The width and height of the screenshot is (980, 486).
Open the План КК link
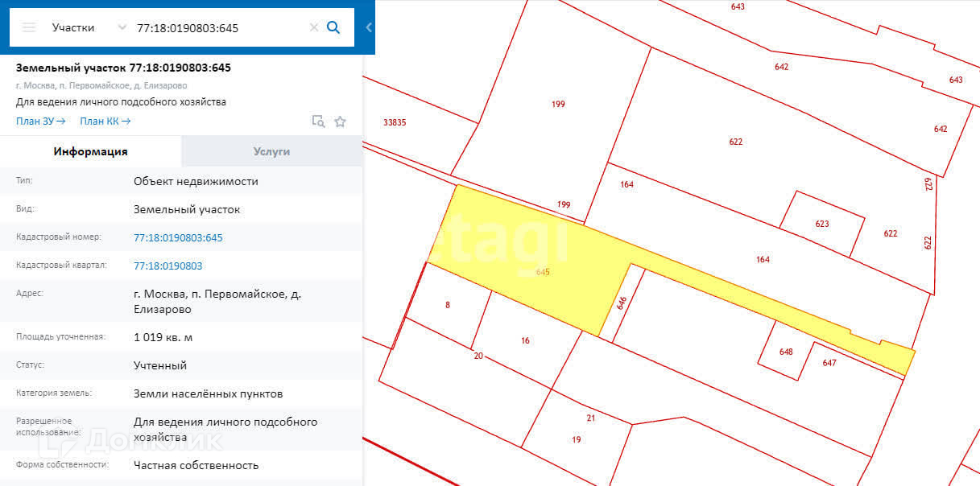(x=105, y=121)
